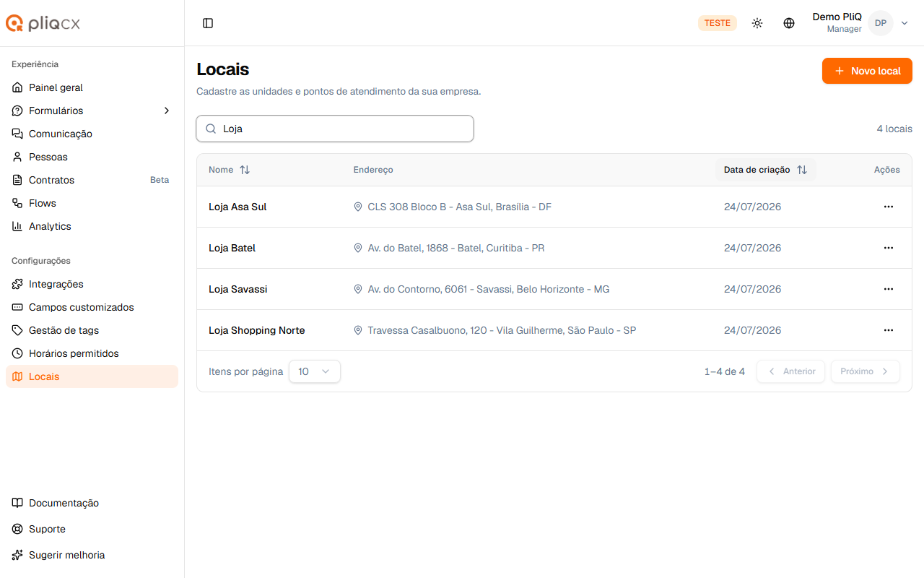Screen dimensions: 924x578
Task: Click the Loja Shopping Norte name
Action: [x=256, y=330]
